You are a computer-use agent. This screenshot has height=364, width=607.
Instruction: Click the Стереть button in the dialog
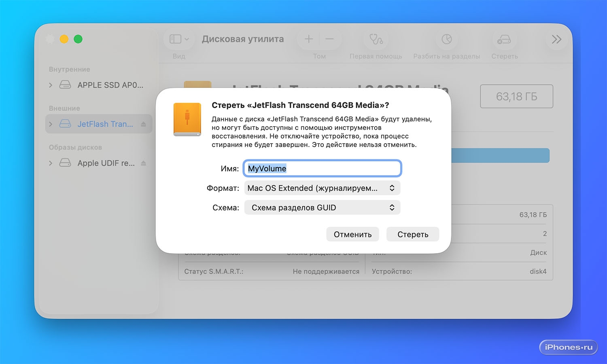(x=413, y=234)
